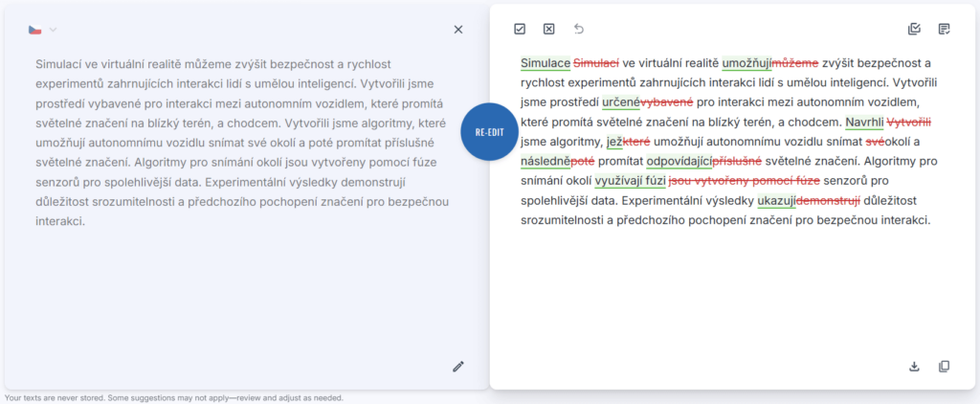Click the suggested word "Simulace"
Viewport: 980px width, 404px height.
(x=546, y=63)
